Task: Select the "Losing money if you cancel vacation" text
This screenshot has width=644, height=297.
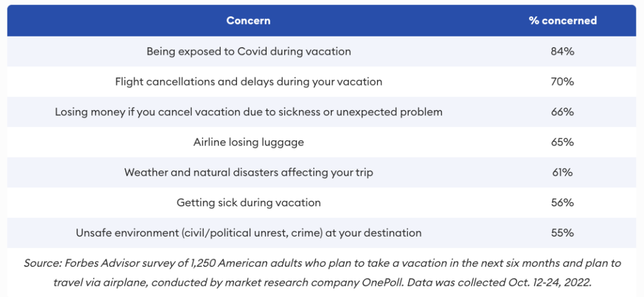Action: coord(248,112)
